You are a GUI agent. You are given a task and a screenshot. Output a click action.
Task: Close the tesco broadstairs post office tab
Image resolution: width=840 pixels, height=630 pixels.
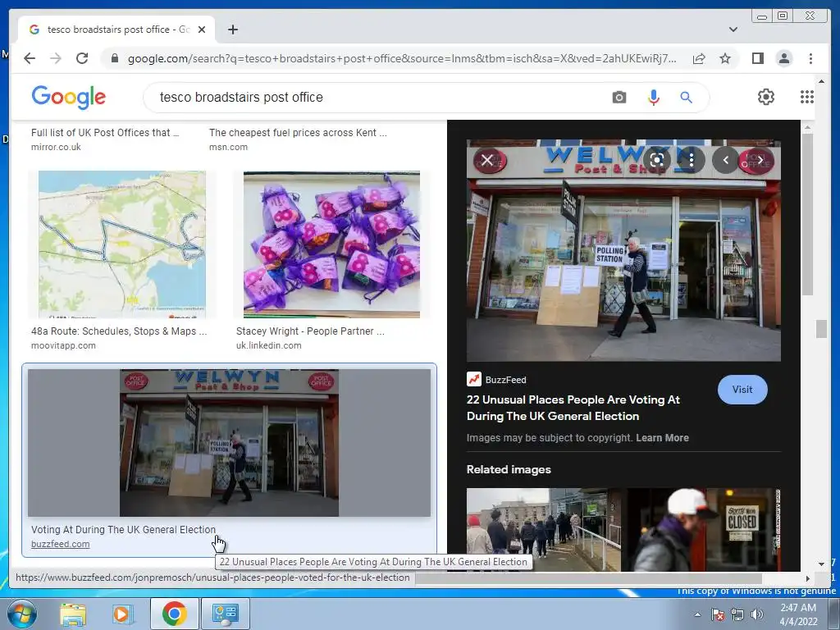pos(202,30)
